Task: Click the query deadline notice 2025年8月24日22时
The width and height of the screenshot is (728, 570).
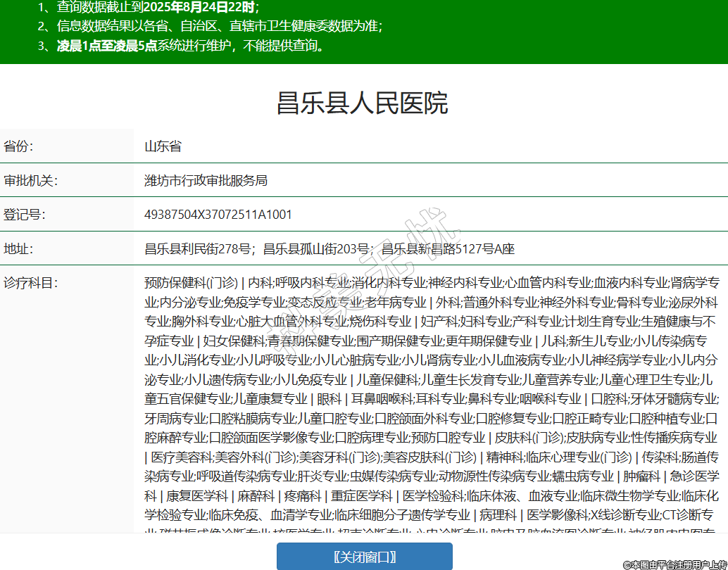Action: click(x=200, y=8)
